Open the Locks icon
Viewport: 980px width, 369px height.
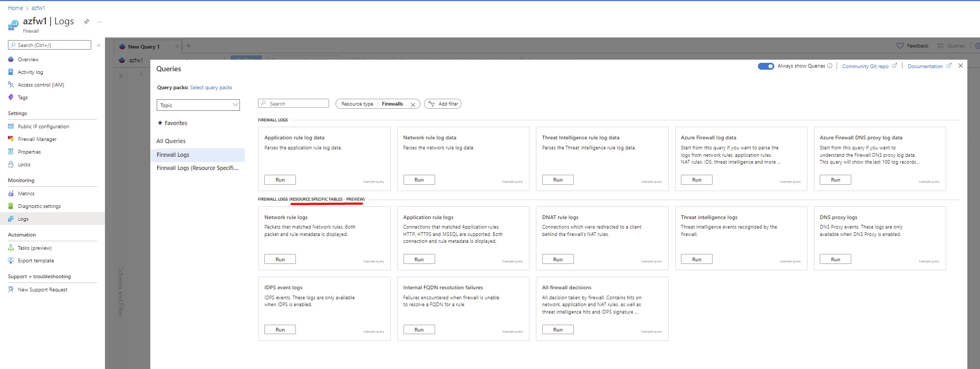pos(11,164)
